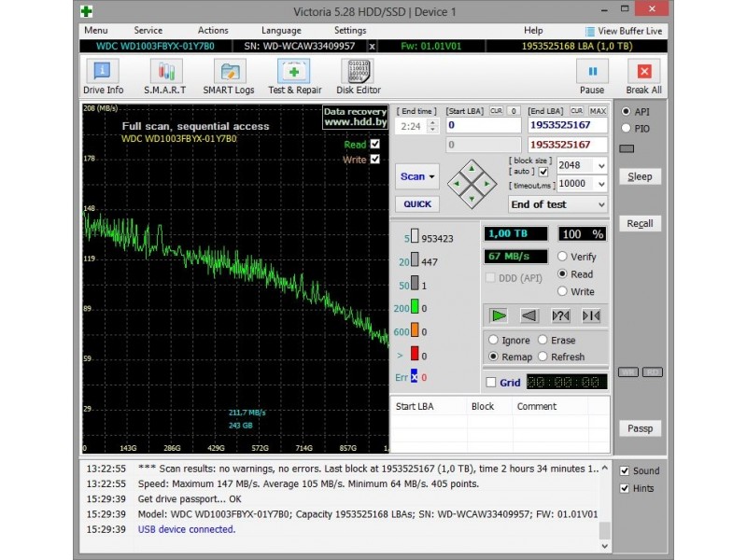Image resolution: width=747 pixels, height=560 pixels.
Task: Open the Language menu
Action: pos(281,31)
